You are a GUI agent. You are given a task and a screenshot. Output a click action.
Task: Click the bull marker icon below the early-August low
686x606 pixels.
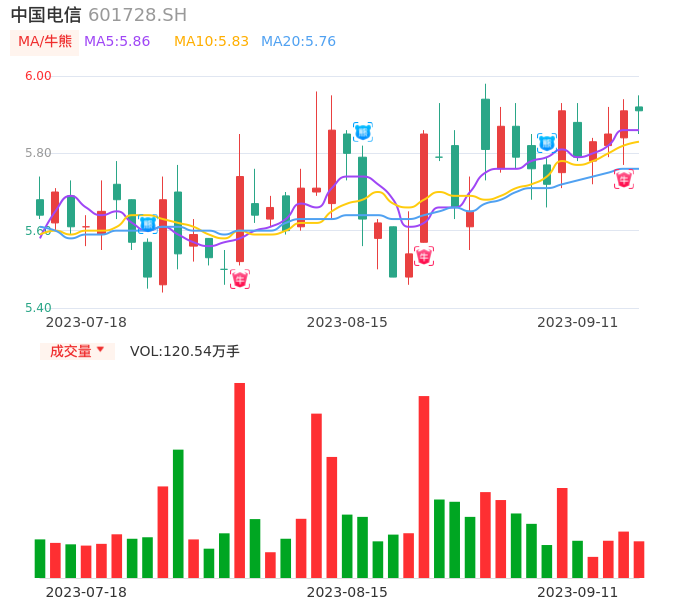240,279
